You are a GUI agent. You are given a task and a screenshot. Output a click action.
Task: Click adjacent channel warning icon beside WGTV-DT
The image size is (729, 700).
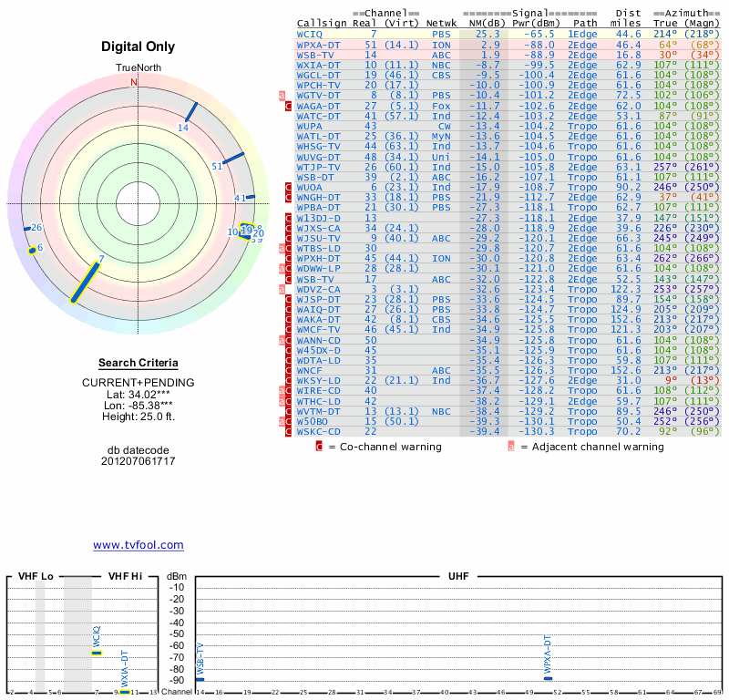tap(282, 95)
